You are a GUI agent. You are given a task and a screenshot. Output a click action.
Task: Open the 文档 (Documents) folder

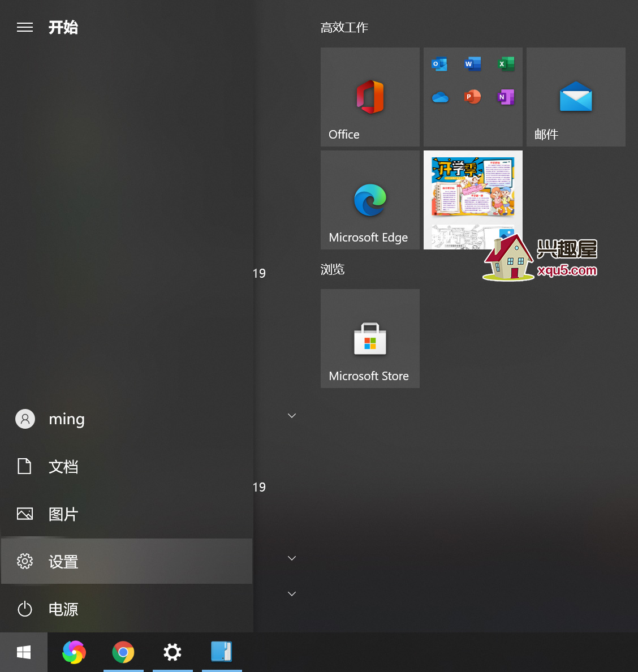[x=126, y=466]
